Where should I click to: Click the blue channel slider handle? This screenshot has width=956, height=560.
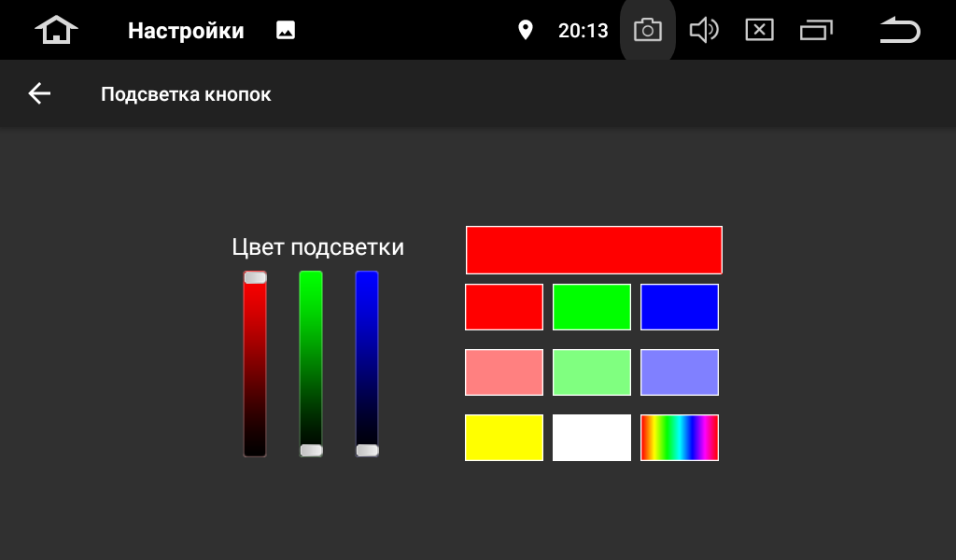click(367, 450)
